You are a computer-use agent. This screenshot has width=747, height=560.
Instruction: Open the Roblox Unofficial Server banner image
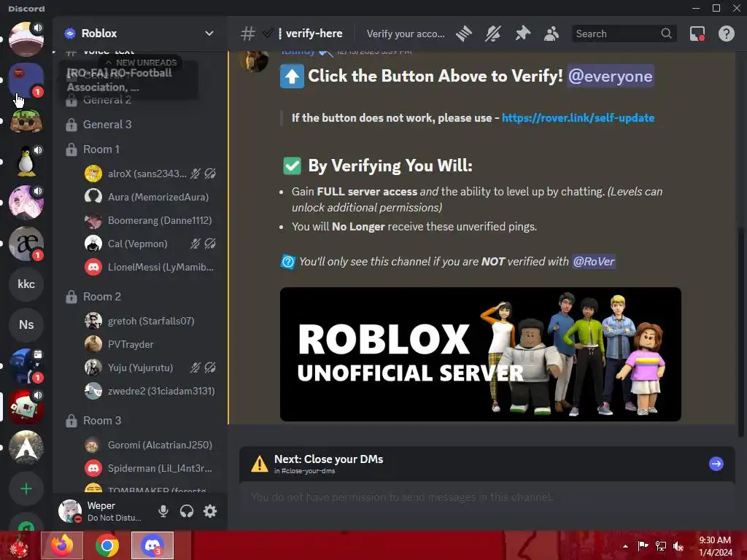point(480,354)
